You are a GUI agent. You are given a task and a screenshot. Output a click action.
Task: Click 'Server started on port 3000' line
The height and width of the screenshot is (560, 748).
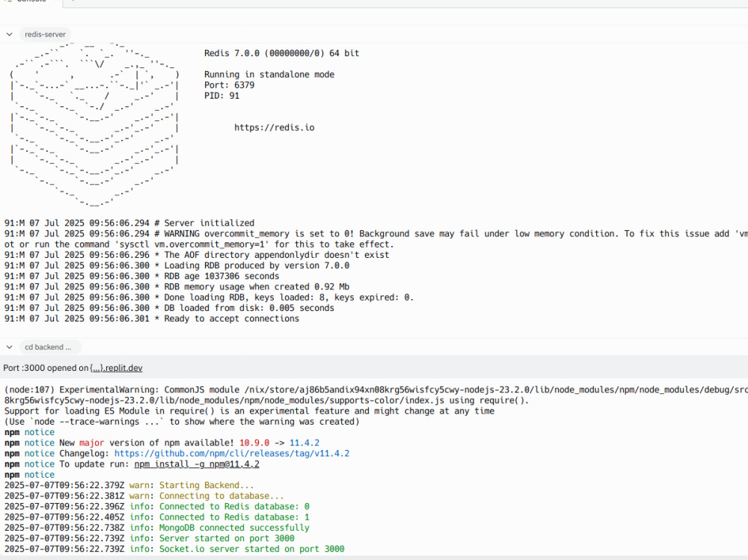(x=150, y=538)
